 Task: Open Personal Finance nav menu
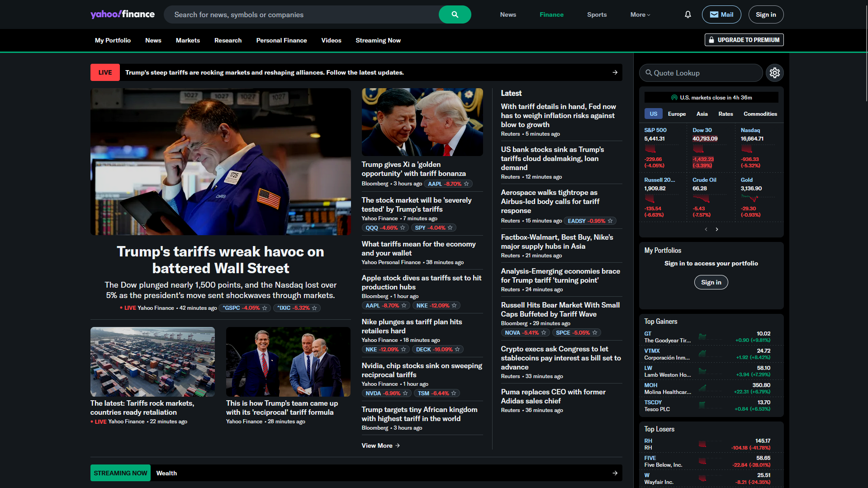(x=281, y=40)
